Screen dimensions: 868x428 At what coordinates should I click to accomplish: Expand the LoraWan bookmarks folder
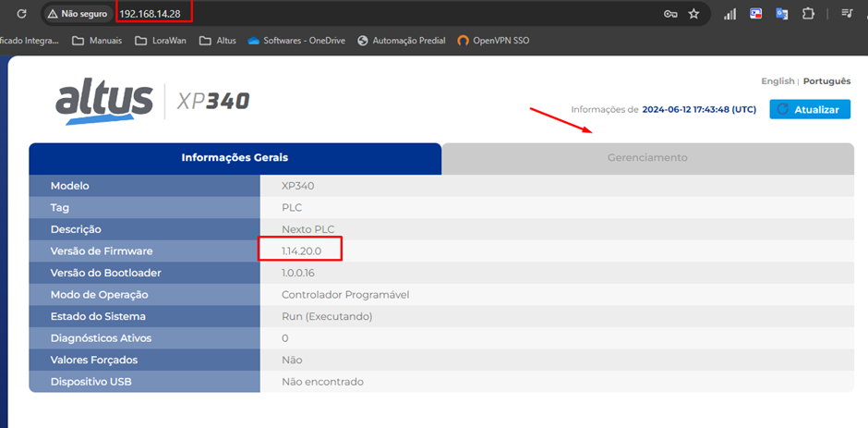coord(160,41)
